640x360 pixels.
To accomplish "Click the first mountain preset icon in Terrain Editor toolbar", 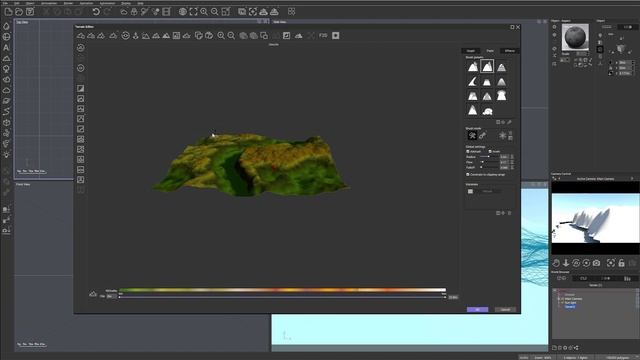I will pyautogui.click(x=81, y=36).
